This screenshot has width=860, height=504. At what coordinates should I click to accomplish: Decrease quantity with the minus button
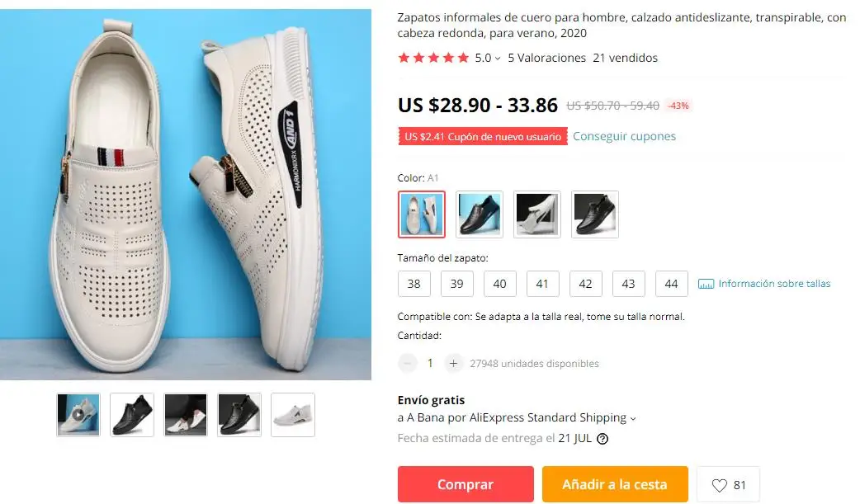pos(407,363)
